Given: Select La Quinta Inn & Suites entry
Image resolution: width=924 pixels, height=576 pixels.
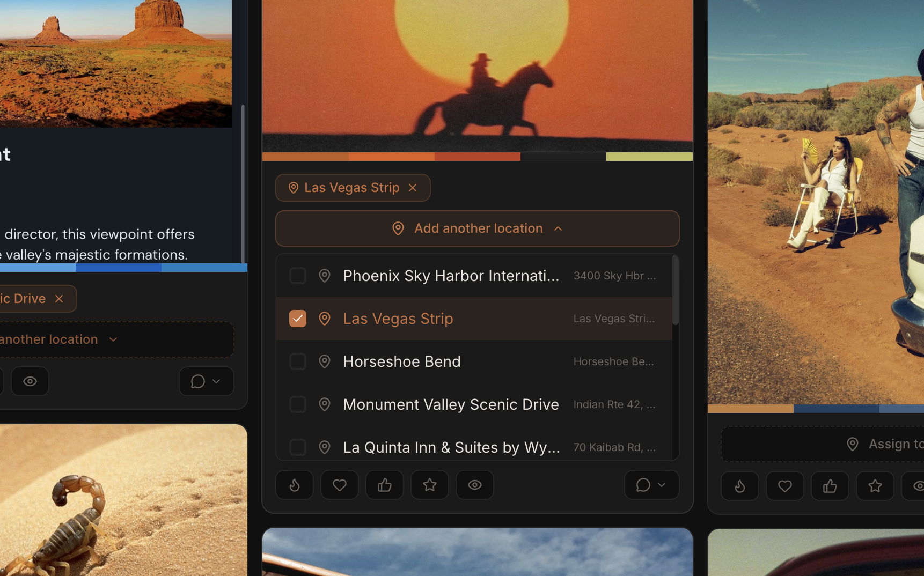Looking at the screenshot, I should [451, 447].
